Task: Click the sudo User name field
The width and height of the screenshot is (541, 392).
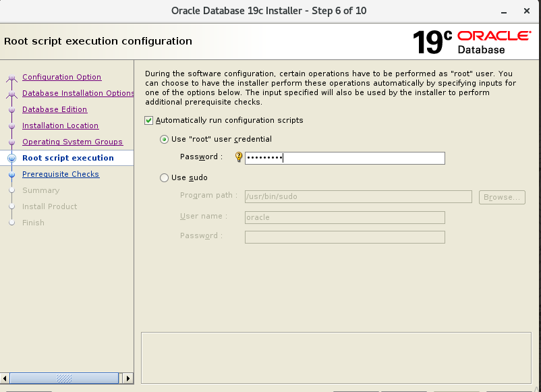Action: 345,217
